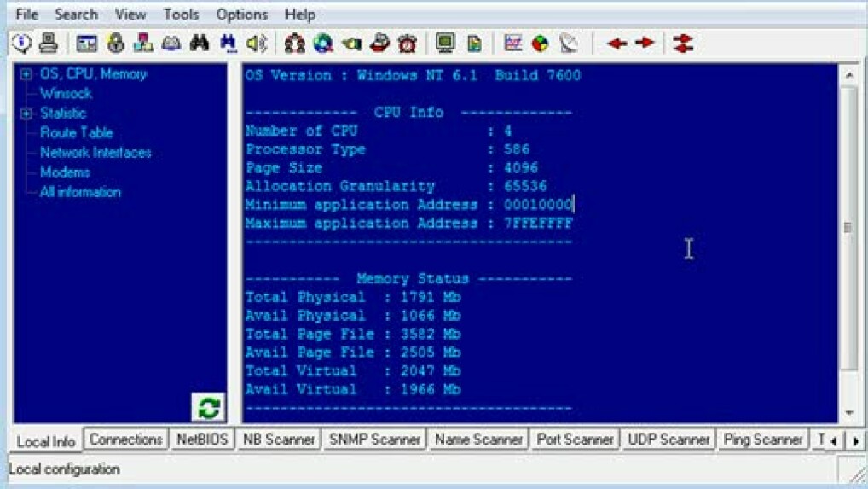Click the red left arrow icon

coord(616,43)
